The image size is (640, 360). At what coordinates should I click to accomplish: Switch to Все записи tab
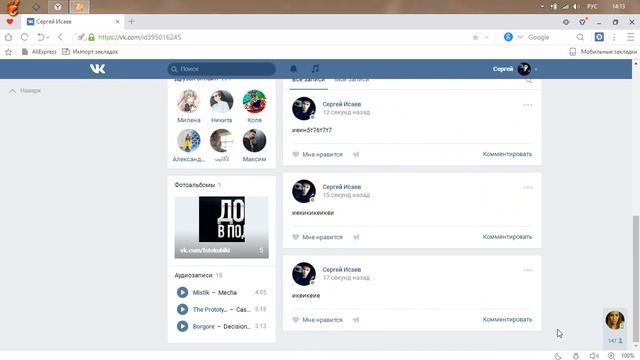click(x=309, y=80)
